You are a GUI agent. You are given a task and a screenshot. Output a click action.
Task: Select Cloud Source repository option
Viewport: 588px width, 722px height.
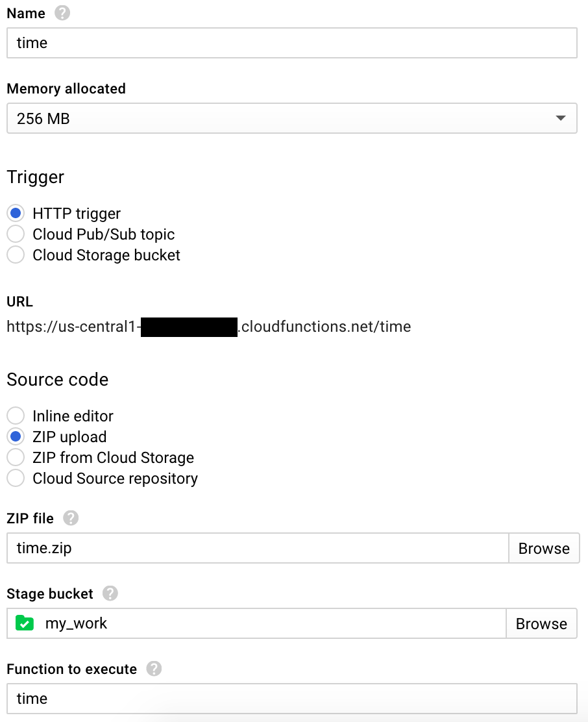click(16, 479)
